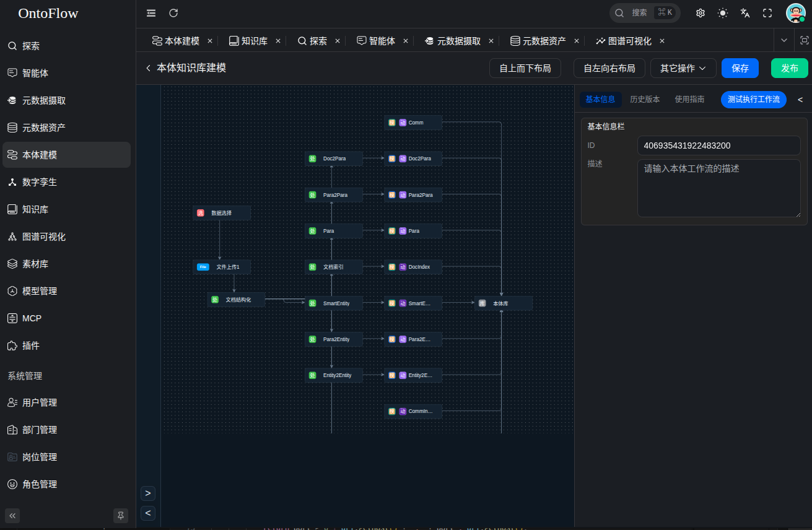Select 使用指南 panel tab
The height and width of the screenshot is (530, 812).
pyautogui.click(x=689, y=99)
